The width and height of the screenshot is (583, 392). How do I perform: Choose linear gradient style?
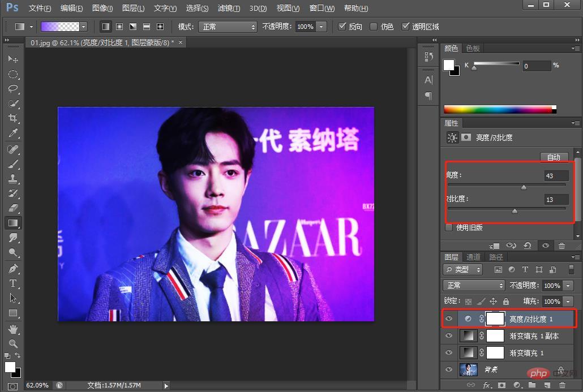[106, 27]
